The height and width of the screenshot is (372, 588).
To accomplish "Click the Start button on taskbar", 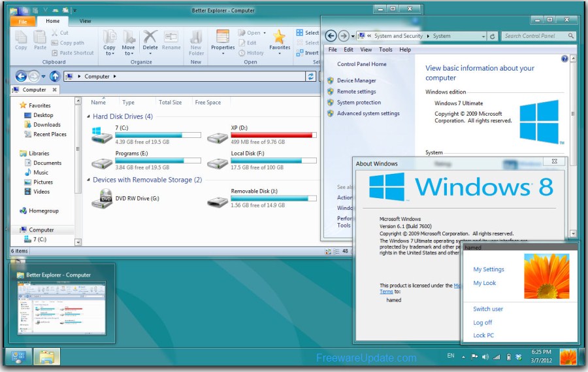I will click(x=18, y=356).
